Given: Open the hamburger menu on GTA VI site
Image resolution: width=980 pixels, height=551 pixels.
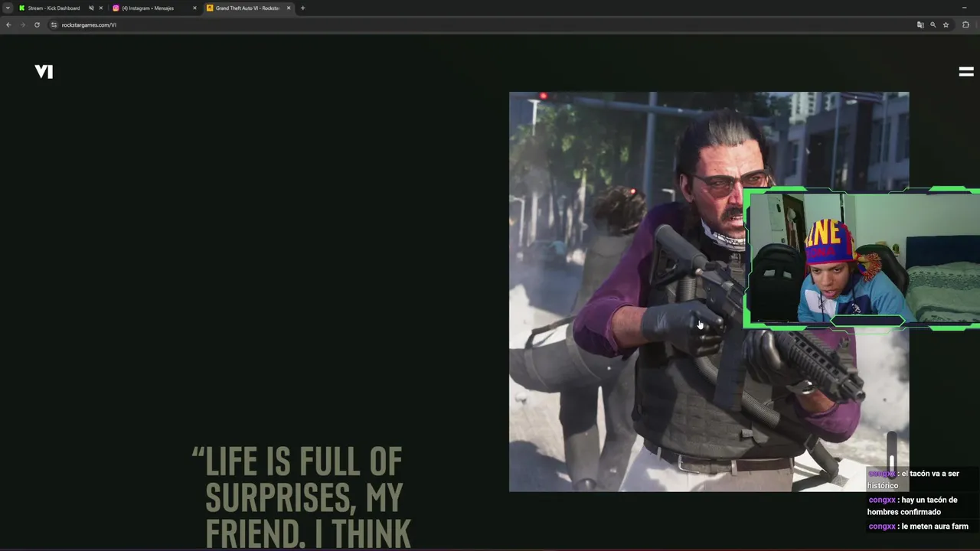Looking at the screenshot, I should 966,71.
